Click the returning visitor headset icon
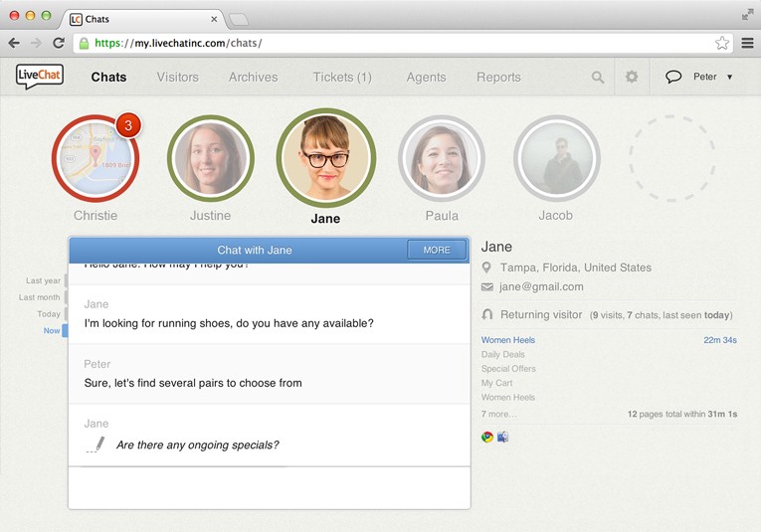The width and height of the screenshot is (761, 532). [x=487, y=315]
